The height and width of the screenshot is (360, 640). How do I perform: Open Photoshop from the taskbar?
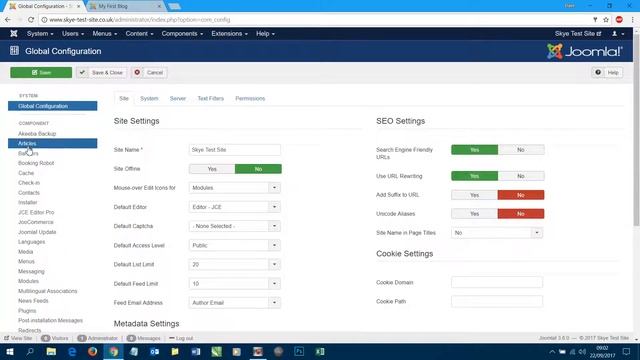299,351
